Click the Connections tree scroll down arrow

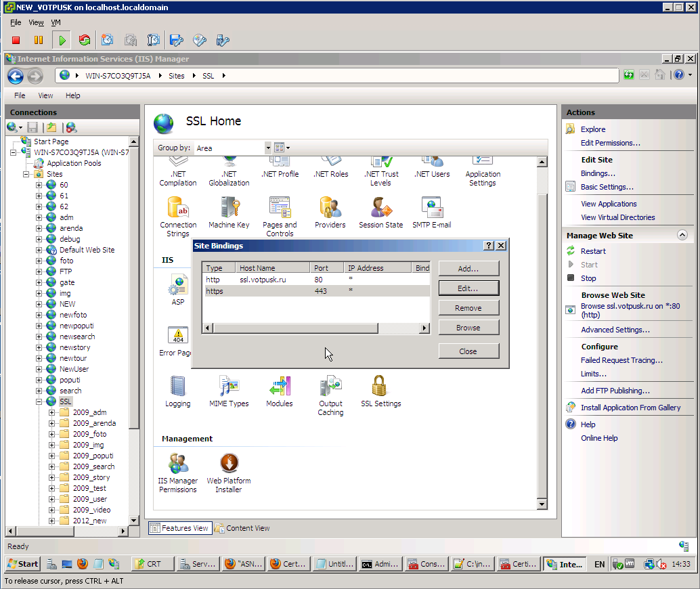click(x=134, y=520)
